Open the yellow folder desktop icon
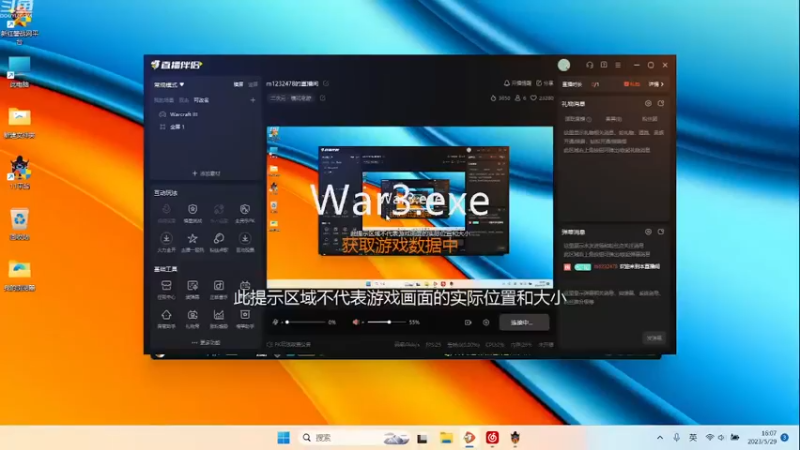Viewport: 800px width, 450px height. [x=19, y=123]
